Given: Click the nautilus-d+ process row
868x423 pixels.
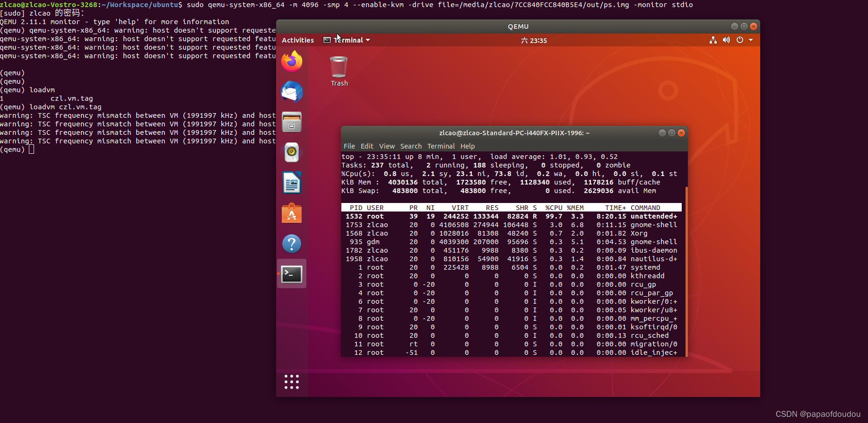Looking at the screenshot, I should pos(512,259).
